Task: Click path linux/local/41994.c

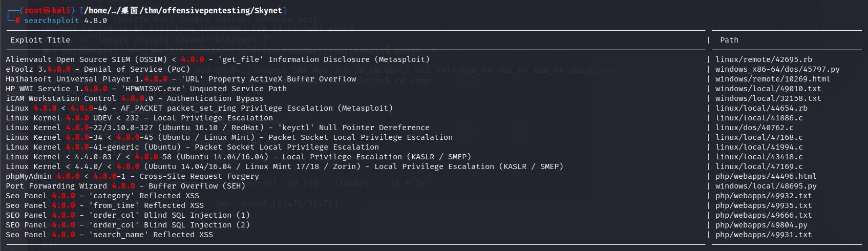Action: point(759,147)
